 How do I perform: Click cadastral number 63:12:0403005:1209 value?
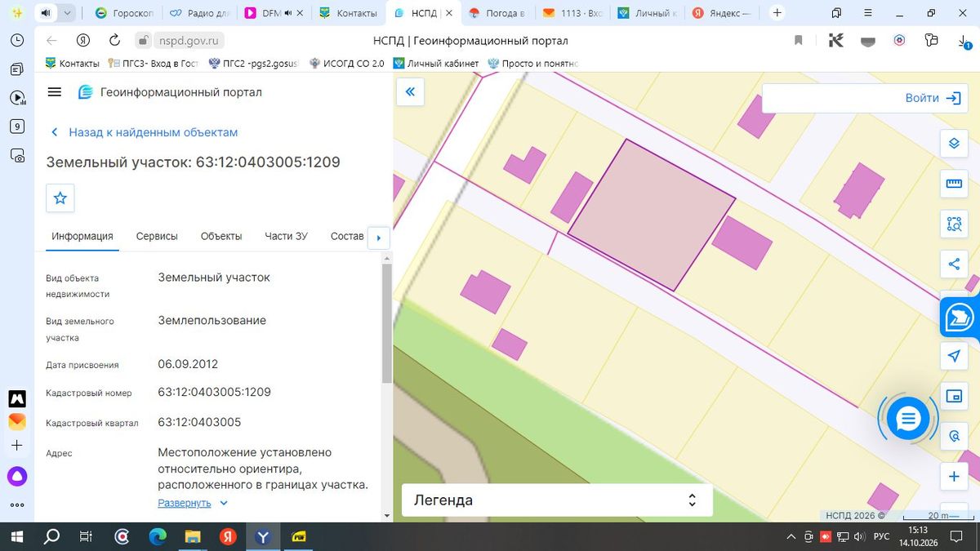tap(214, 392)
